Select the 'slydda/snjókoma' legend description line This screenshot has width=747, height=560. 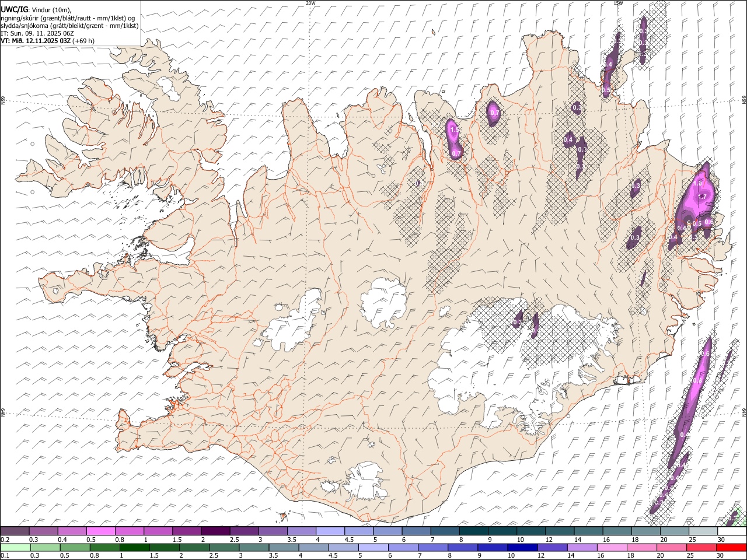[x=69, y=26]
